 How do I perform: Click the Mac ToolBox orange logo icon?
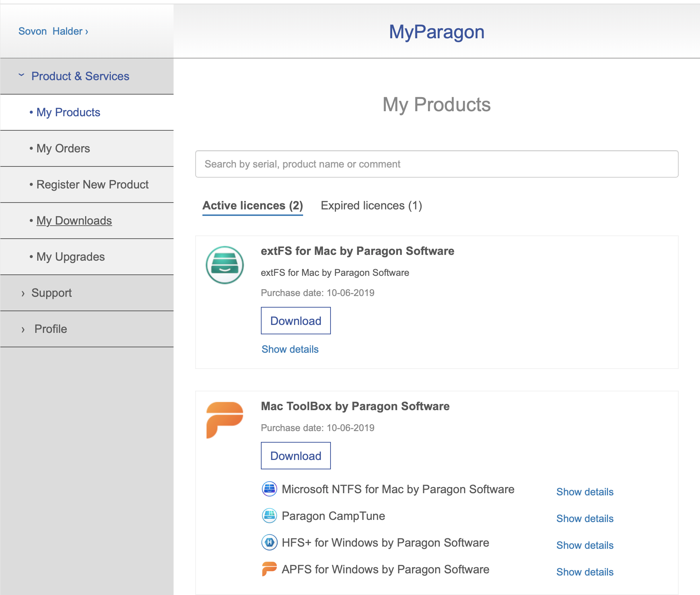[224, 419]
